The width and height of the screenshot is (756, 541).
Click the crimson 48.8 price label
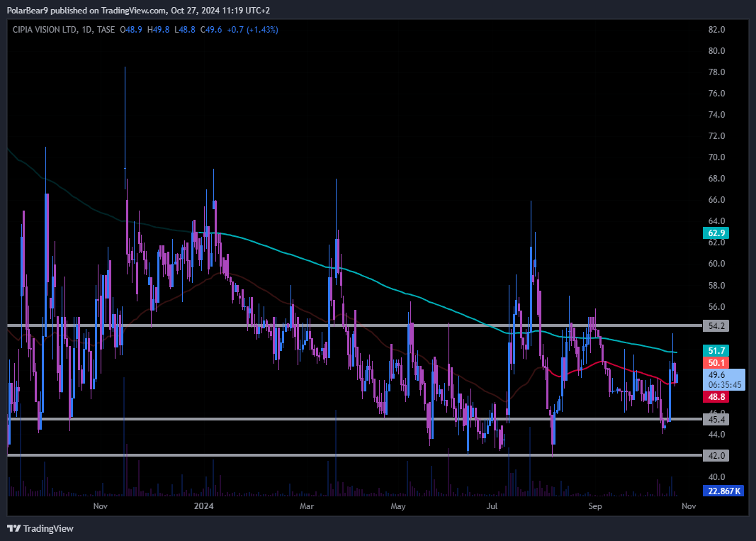click(x=717, y=398)
